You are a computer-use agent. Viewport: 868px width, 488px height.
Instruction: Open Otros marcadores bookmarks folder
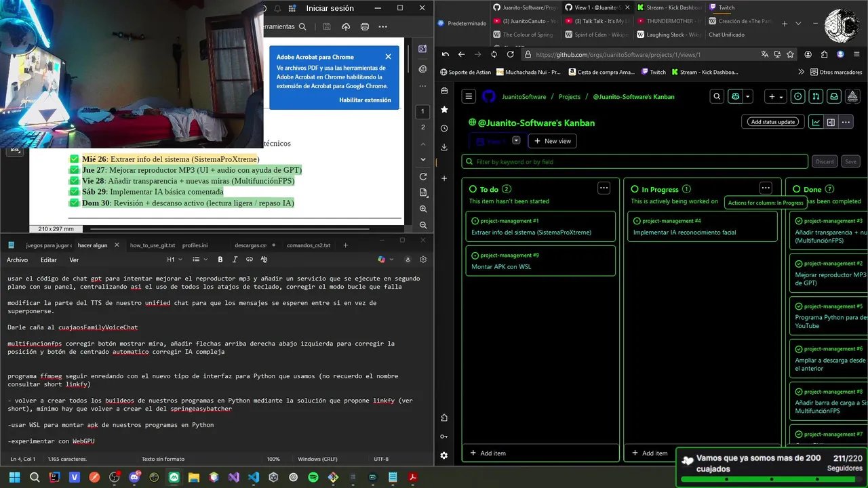[x=835, y=72]
